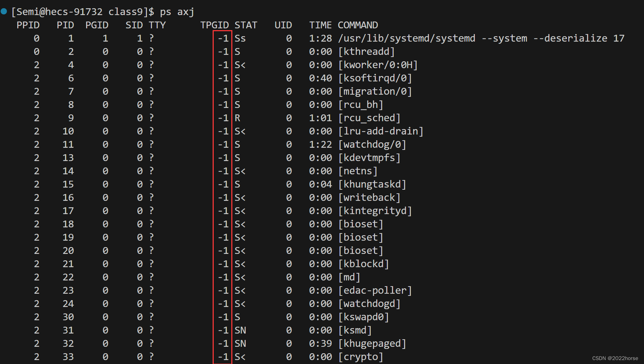The image size is (644, 364).
Task: Click the R status of rcu_sched row
Action: 237,118
